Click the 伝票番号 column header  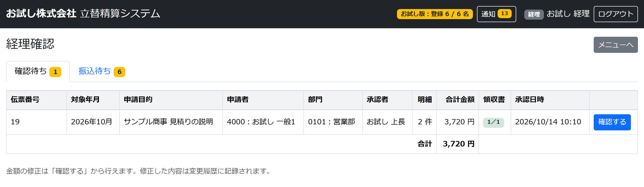coord(25,100)
